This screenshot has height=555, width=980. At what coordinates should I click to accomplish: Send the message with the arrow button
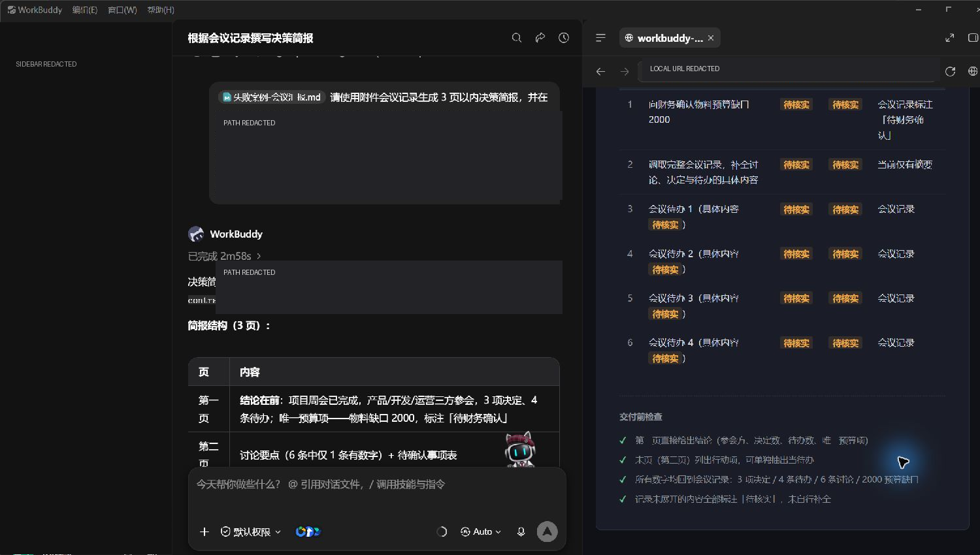(547, 531)
